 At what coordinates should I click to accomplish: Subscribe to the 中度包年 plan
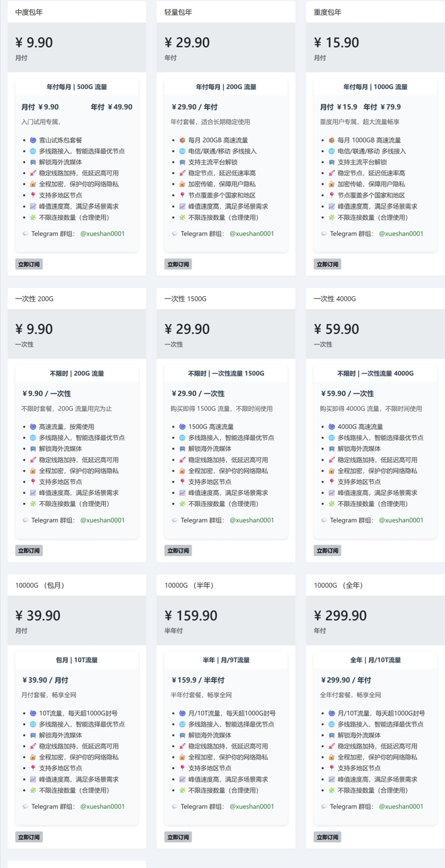[x=29, y=264]
